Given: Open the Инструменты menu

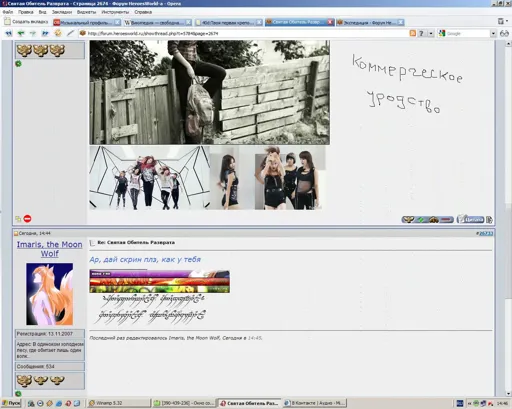Looking at the screenshot, I should [115, 12].
